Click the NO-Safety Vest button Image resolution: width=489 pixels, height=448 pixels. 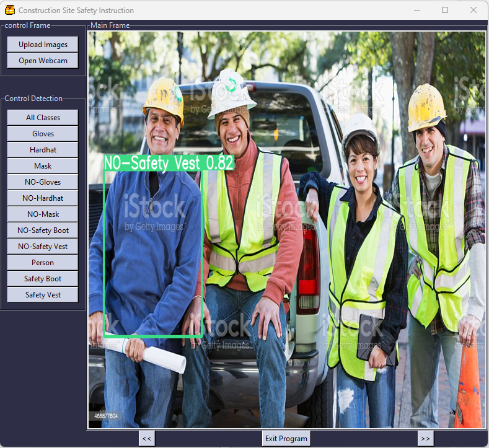[x=43, y=247]
